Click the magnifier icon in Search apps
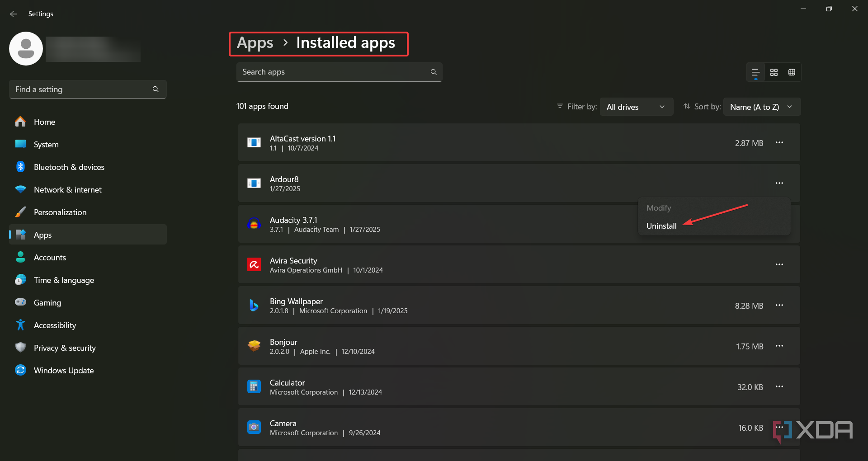The height and width of the screenshot is (461, 868). [434, 72]
